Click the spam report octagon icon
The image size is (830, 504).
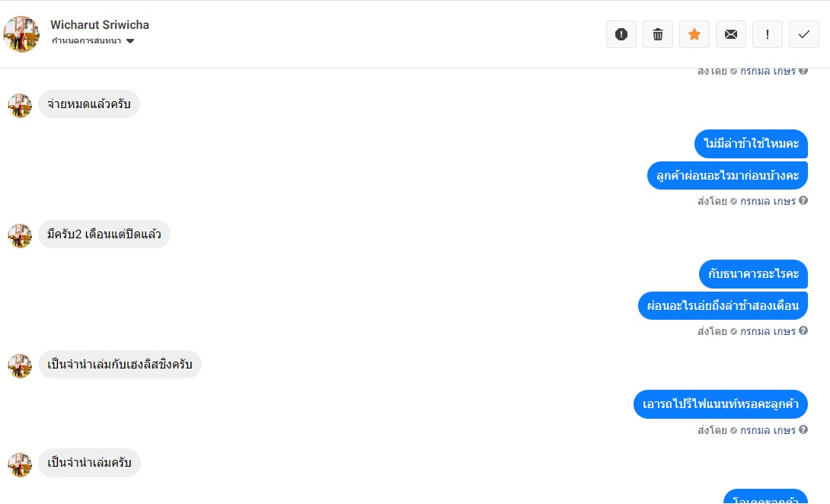pyautogui.click(x=621, y=34)
